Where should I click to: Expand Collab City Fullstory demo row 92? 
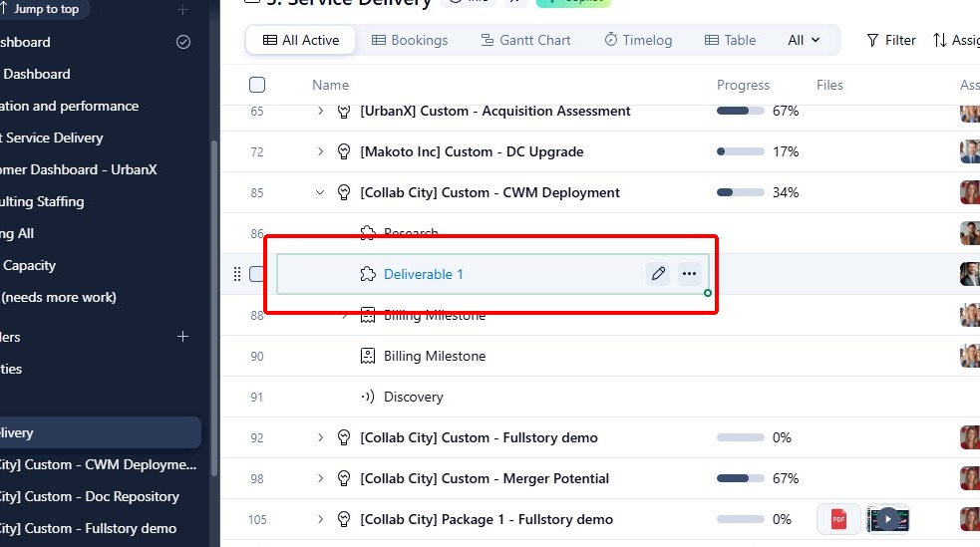pos(320,437)
